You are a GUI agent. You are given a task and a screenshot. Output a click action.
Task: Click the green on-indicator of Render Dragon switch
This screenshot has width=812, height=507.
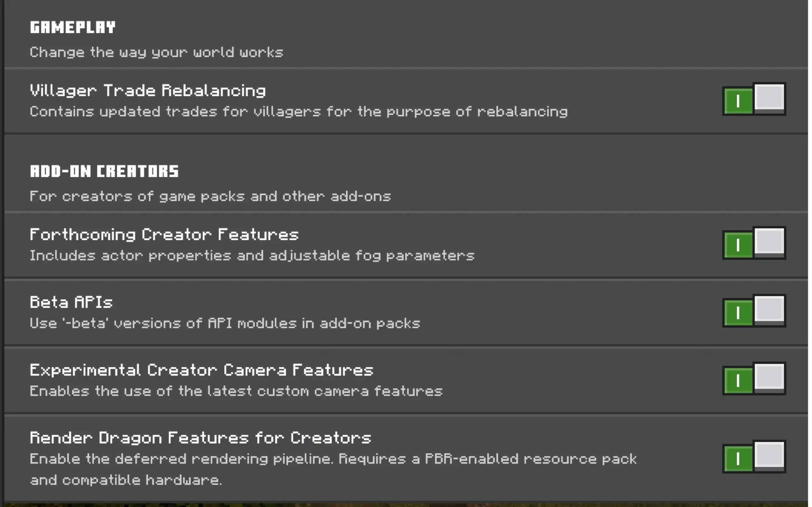point(738,459)
